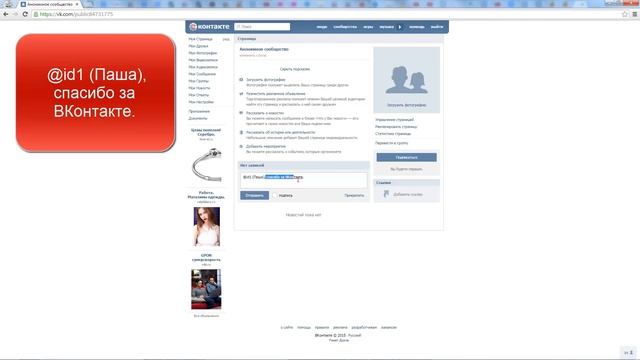Open 'Мои Новости' in the left menu
The height and width of the screenshot is (360, 640).
click(199, 88)
